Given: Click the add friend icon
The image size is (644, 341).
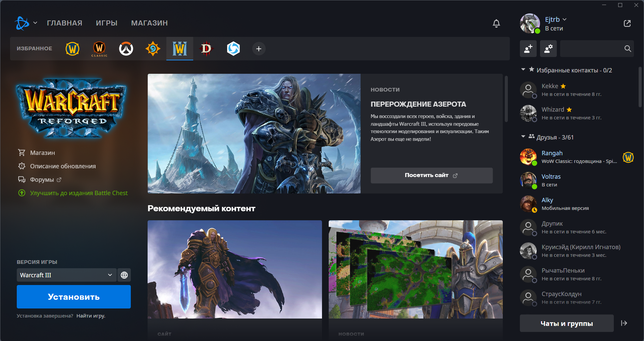Looking at the screenshot, I should pyautogui.click(x=528, y=49).
